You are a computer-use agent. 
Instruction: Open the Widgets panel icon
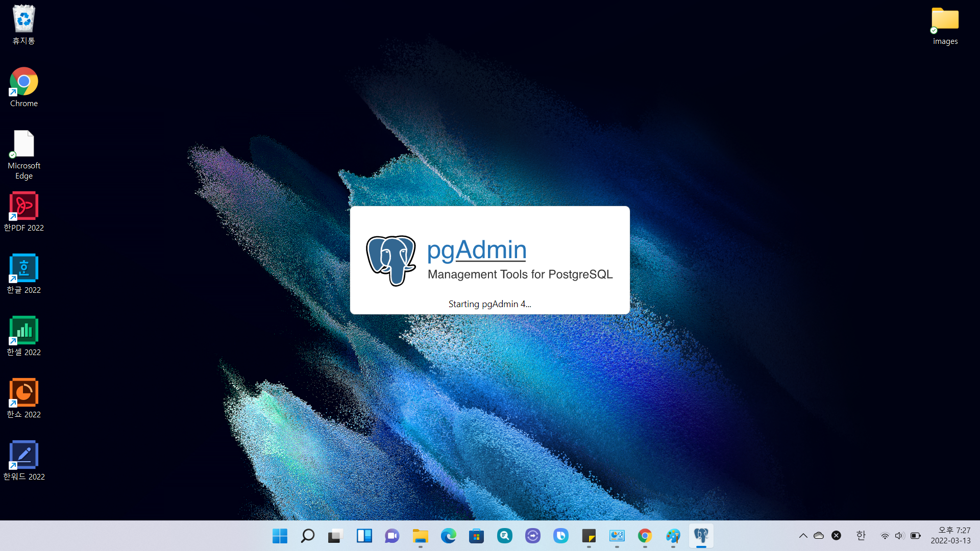364,536
